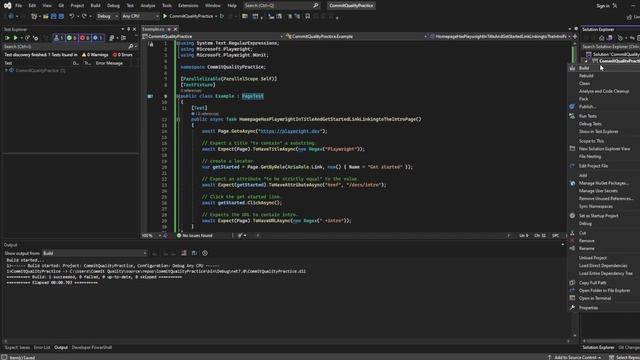The width and height of the screenshot is (640, 360).
Task: Toggle the failed tests filter showing 0
Action: coord(84,38)
